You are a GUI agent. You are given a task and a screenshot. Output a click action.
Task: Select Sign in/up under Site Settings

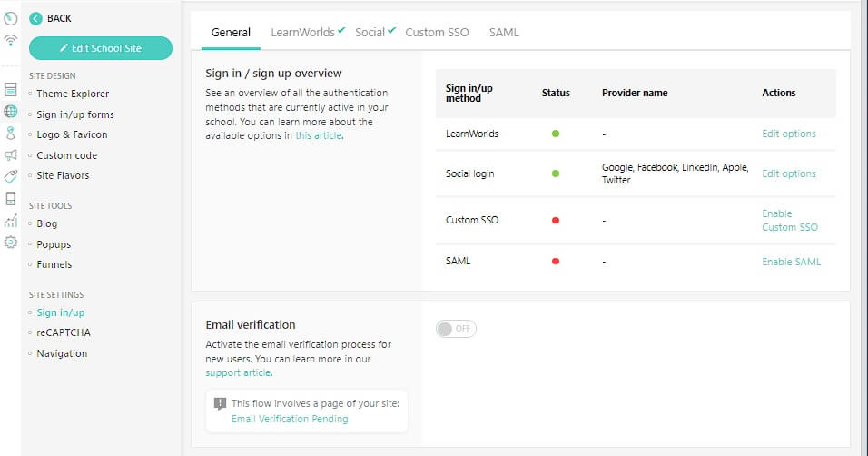coord(60,312)
